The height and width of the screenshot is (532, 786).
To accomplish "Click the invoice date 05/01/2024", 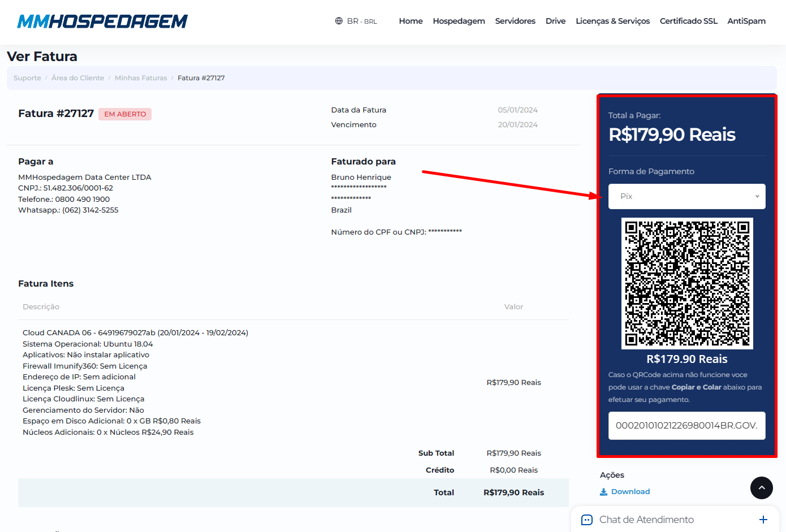I will [517, 110].
